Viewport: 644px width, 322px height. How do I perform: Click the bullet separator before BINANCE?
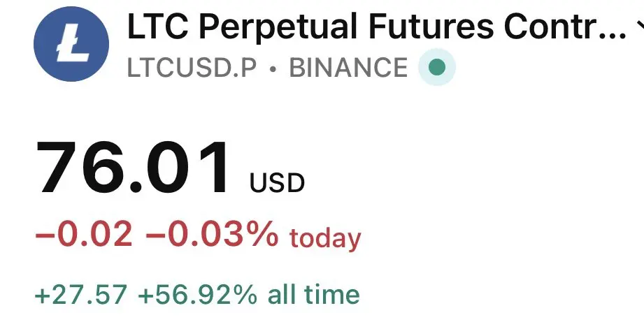click(x=273, y=68)
